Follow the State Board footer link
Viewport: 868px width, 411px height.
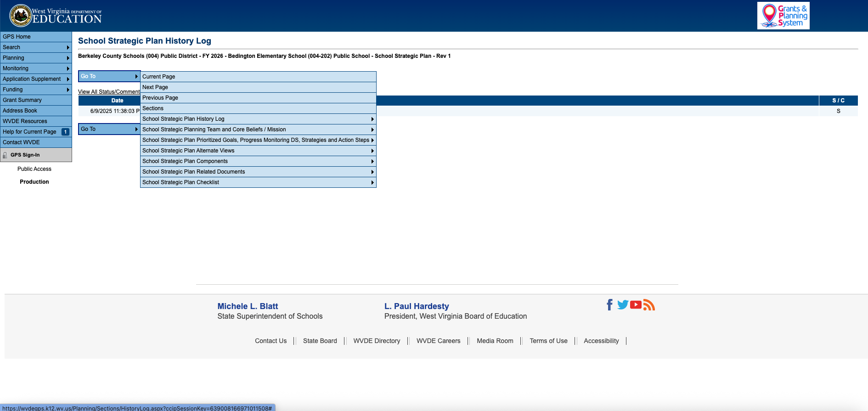[320, 341]
